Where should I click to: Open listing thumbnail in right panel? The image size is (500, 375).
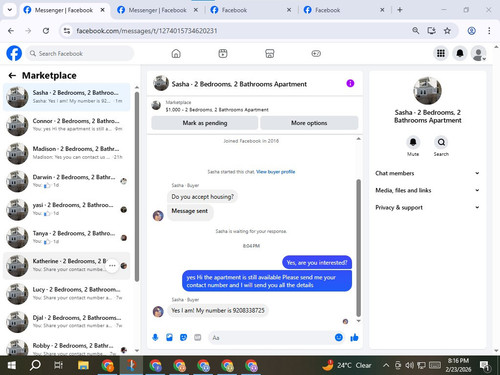[x=428, y=91]
